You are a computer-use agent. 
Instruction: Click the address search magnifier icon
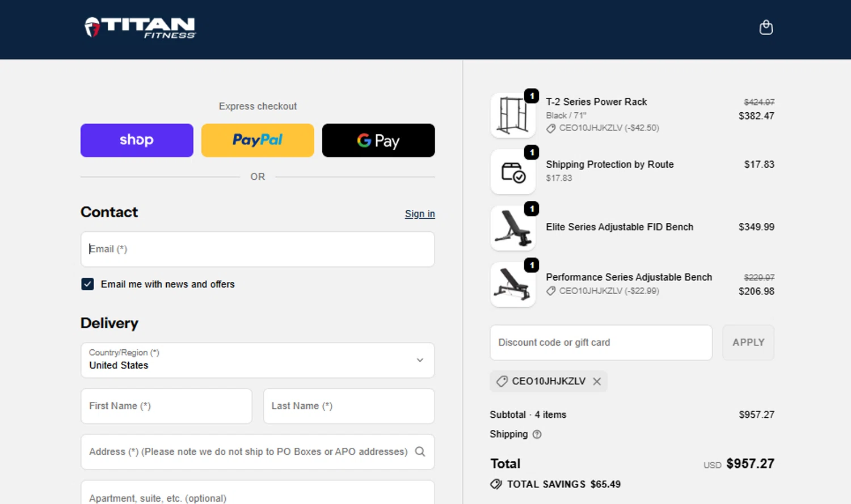(420, 452)
